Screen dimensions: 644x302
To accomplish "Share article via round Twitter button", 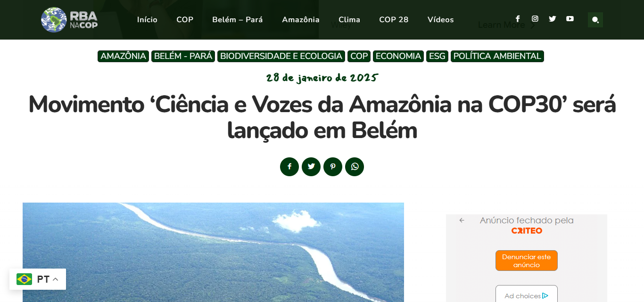I will click(x=311, y=167).
